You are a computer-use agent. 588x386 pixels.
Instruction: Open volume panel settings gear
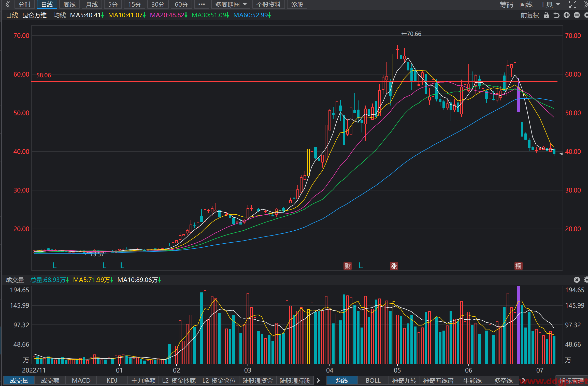point(586,280)
